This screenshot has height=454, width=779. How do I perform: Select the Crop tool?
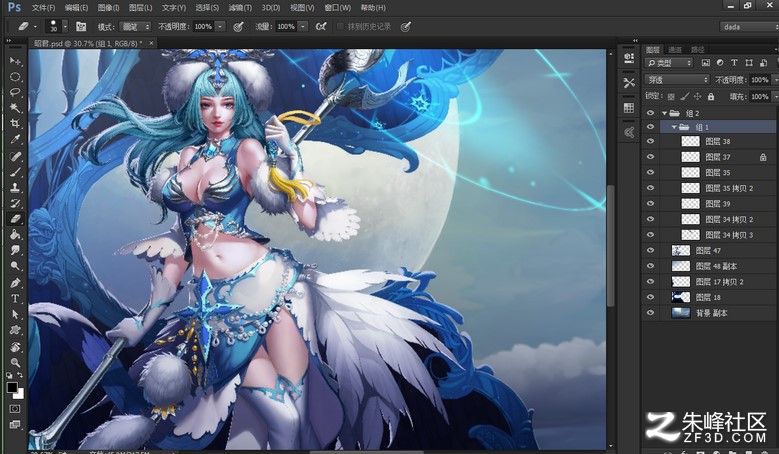click(15, 124)
